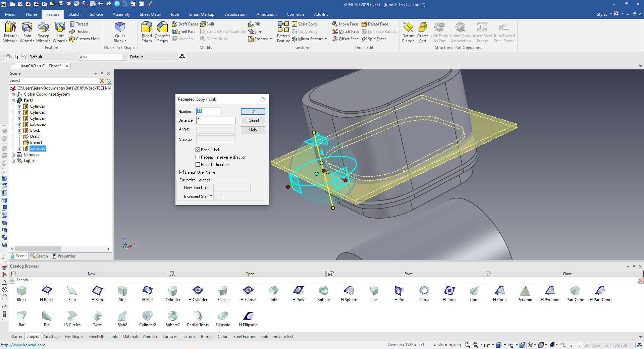Open the Emboss dropdown arrow
This screenshot has height=349, width=644.
271,39
